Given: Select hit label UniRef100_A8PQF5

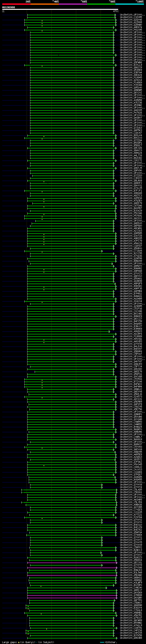Looking at the screenshot, I should pyautogui.click(x=131, y=284).
